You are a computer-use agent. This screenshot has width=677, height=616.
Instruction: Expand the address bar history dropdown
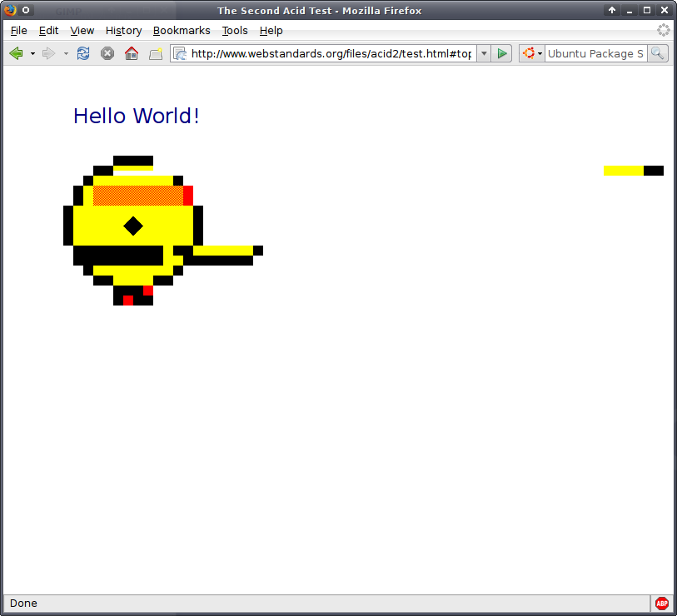coord(484,53)
